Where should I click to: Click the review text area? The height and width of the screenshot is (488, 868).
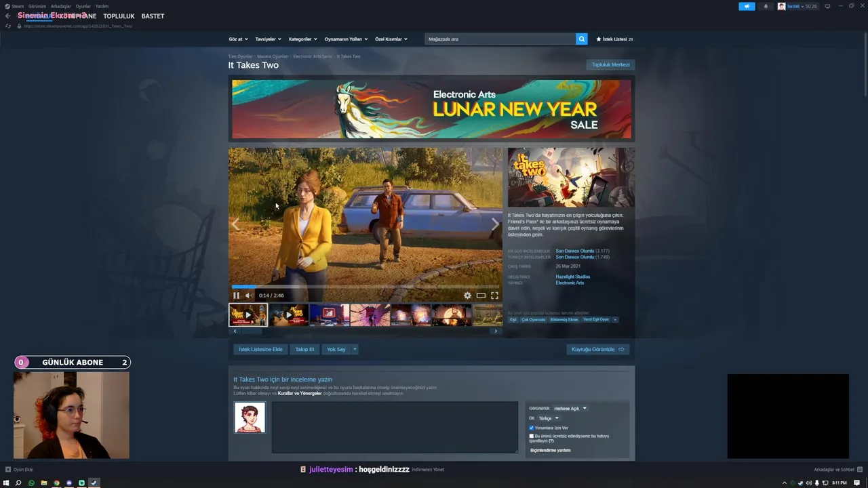[395, 427]
